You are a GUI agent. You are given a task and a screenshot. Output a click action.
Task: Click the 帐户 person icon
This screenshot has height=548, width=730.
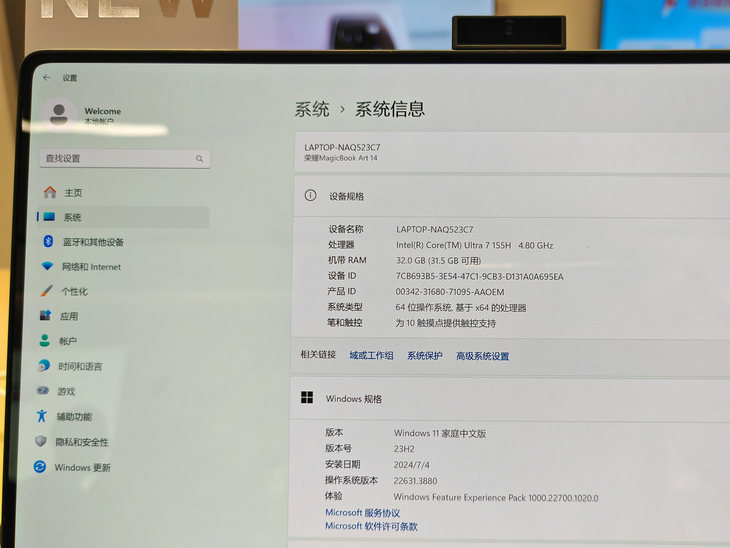point(45,340)
